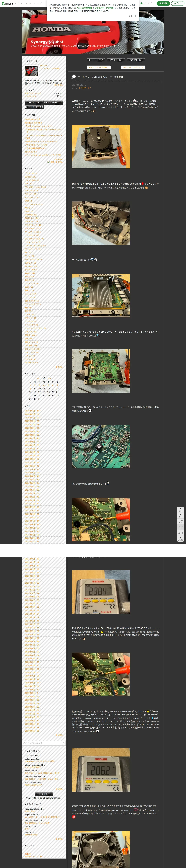Switch to the 記事一覧 tab
The width and height of the screenshot is (186, 868).
pyautogui.click(x=116, y=60)
